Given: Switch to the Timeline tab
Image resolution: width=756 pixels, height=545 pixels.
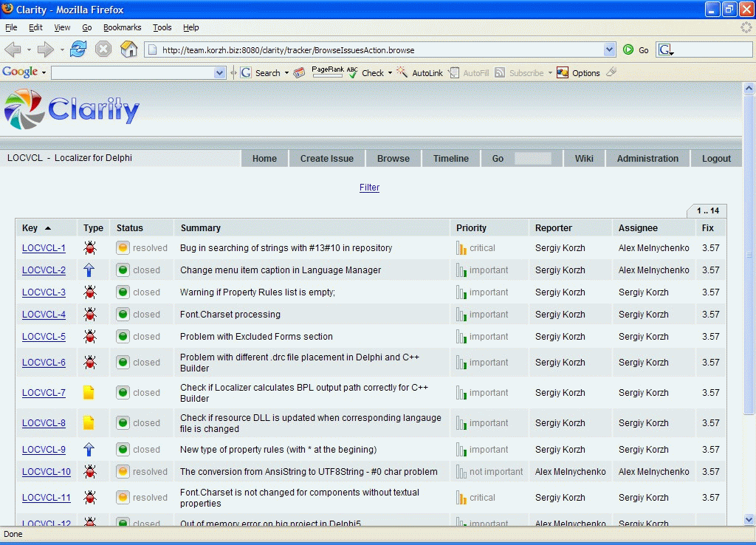Looking at the screenshot, I should [451, 159].
